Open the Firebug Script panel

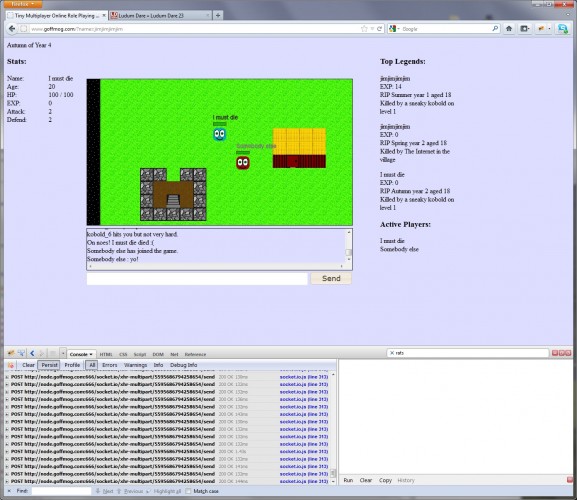pos(140,354)
